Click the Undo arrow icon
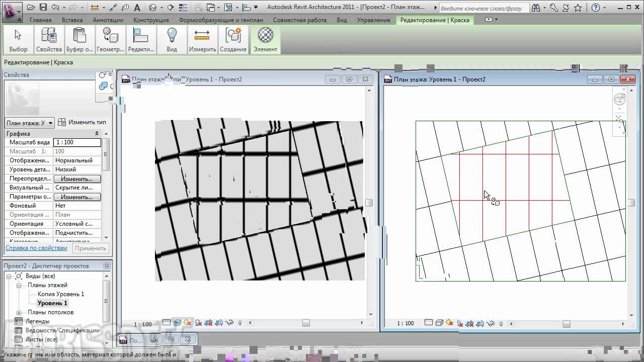The height and width of the screenshot is (362, 644). pyautogui.click(x=55, y=8)
